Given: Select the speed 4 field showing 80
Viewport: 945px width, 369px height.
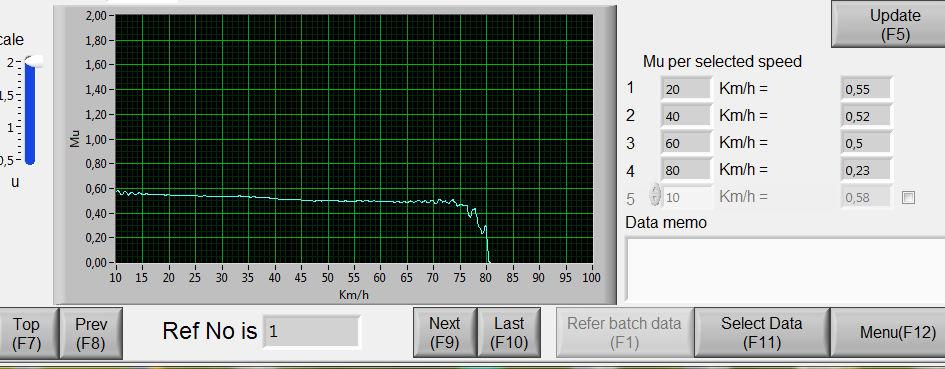Looking at the screenshot, I should [686, 169].
